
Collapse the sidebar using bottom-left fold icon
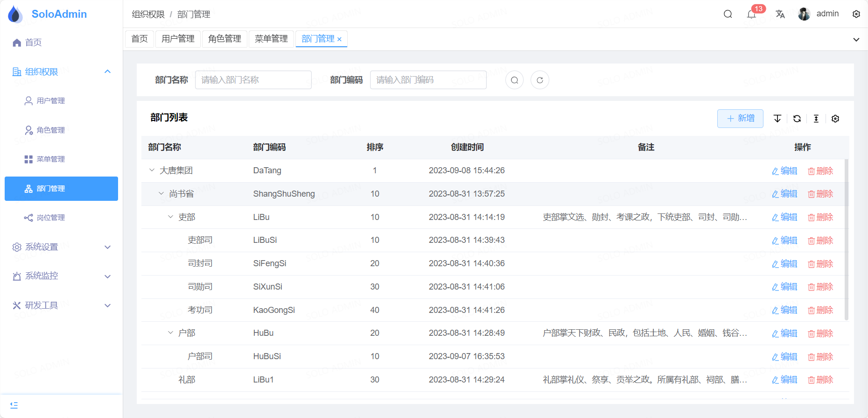tap(14, 405)
